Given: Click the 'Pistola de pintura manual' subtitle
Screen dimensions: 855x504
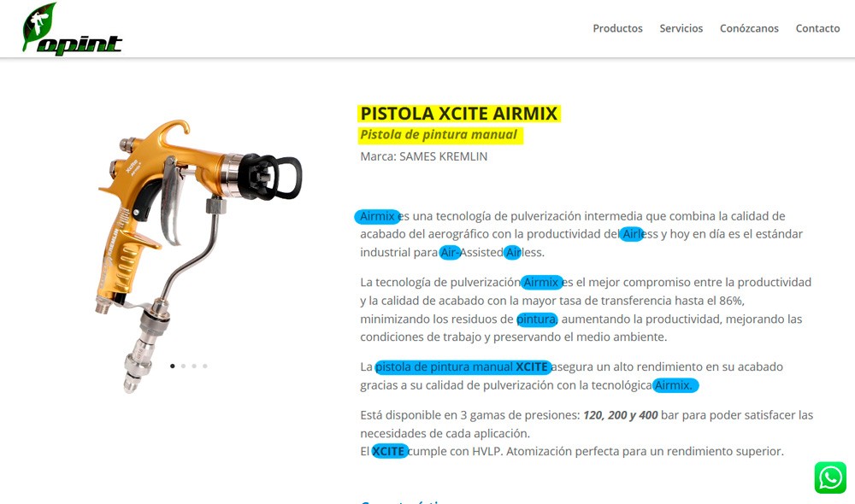Looking at the screenshot, I should 439,135.
